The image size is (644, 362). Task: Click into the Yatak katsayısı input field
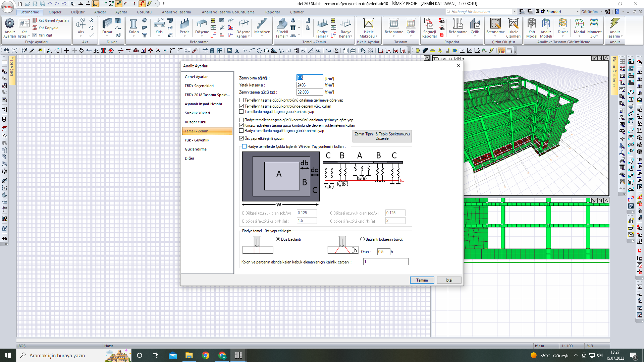coord(309,85)
